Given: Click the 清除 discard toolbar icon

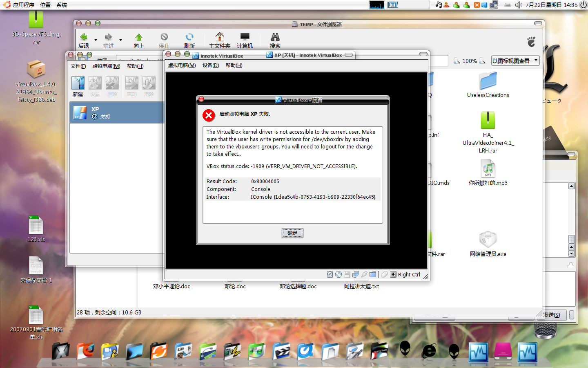Looking at the screenshot, I should click(x=149, y=86).
